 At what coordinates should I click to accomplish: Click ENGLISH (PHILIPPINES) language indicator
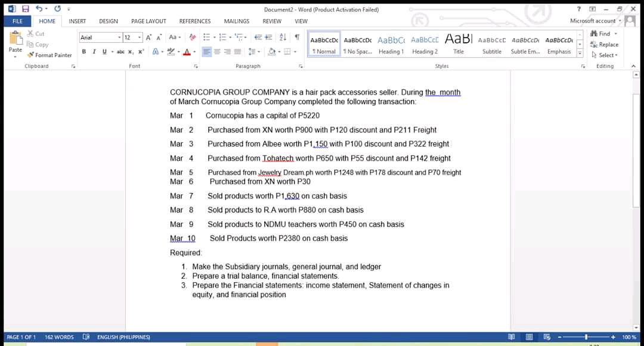pyautogui.click(x=123, y=337)
